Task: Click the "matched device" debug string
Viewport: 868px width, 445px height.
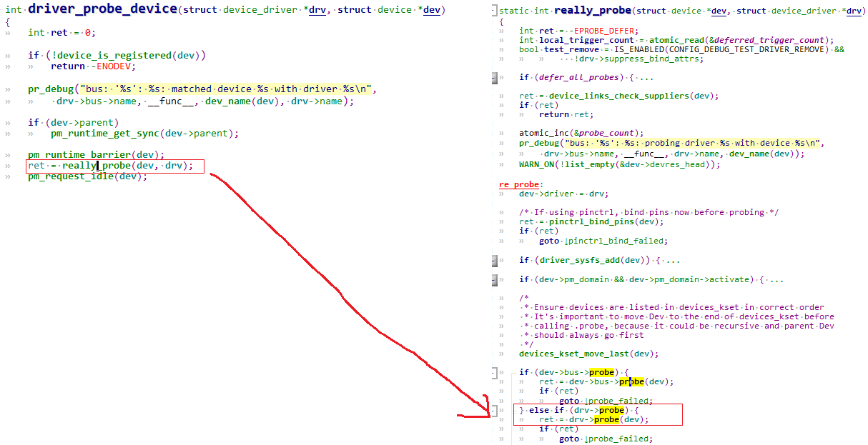Action: 227,89
